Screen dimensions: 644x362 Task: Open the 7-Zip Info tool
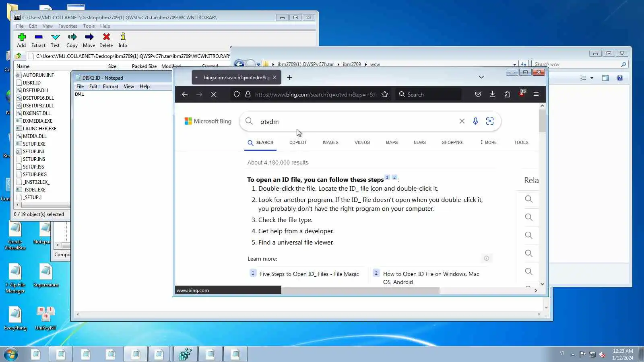tap(123, 40)
